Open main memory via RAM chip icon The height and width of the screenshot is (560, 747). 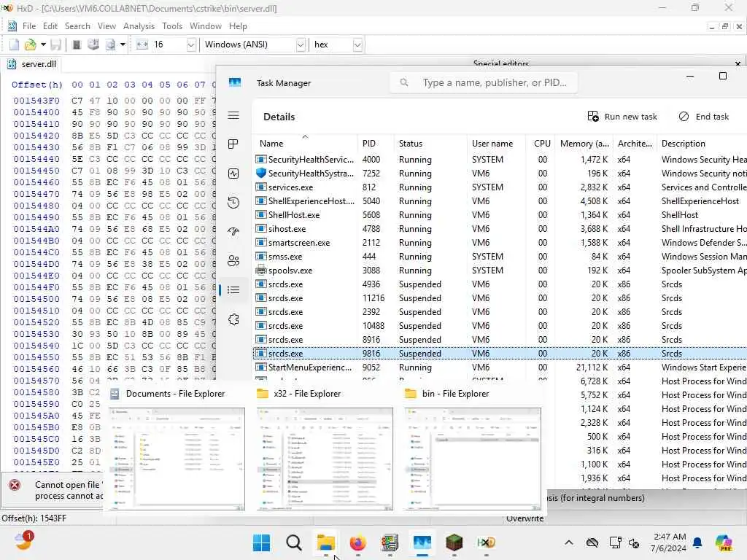coord(76,44)
